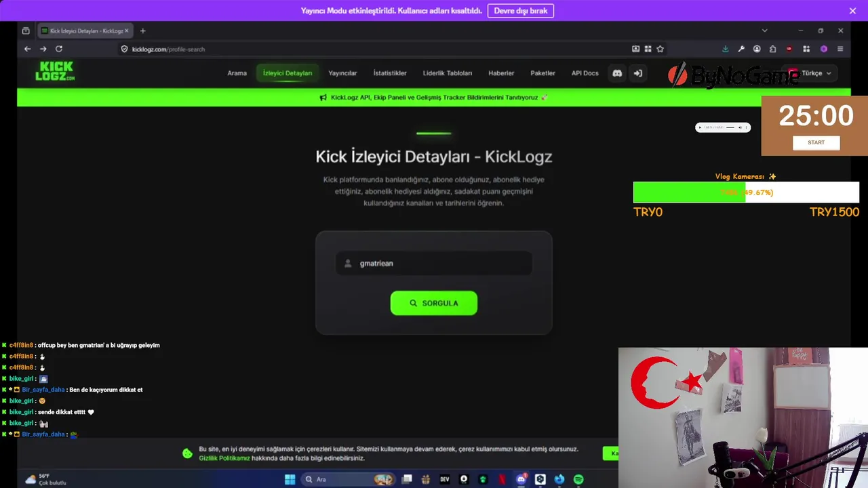The height and width of the screenshot is (488, 868).
Task: Click the webcam video thumbnail
Action: (x=743, y=418)
